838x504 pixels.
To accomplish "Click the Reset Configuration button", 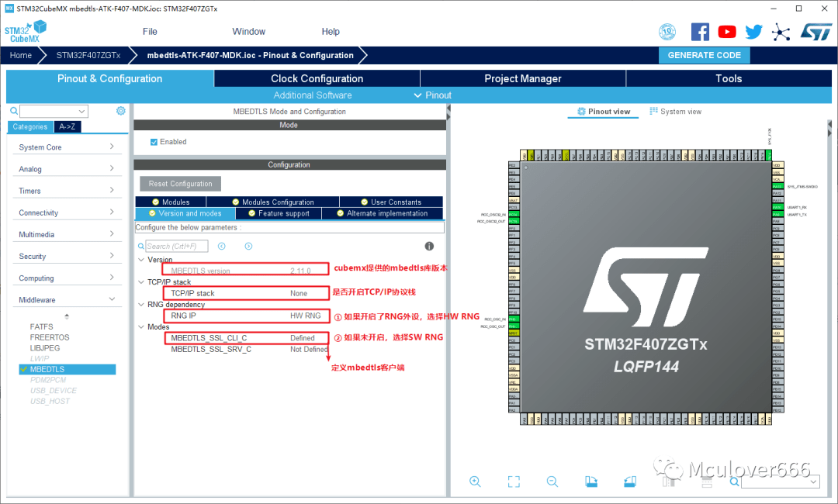I will point(179,184).
